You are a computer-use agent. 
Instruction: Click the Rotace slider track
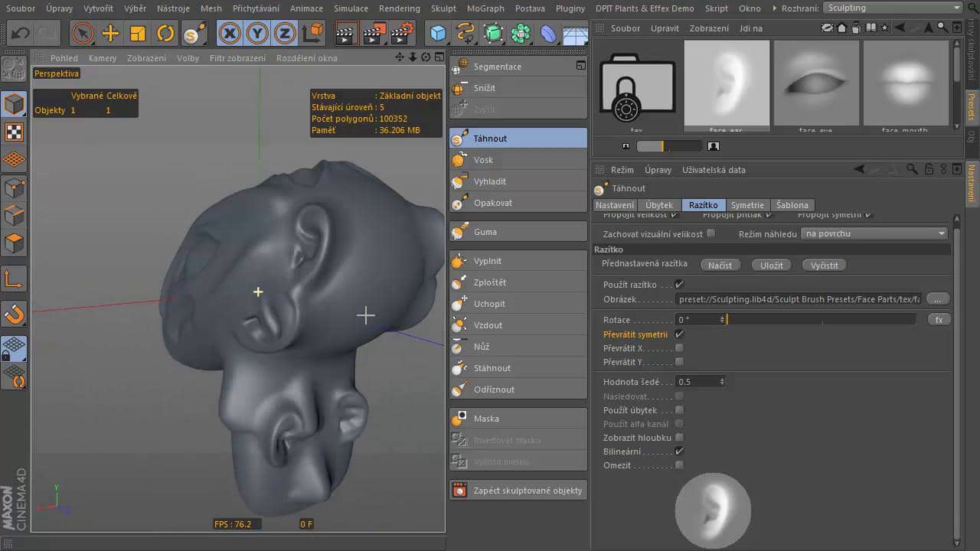[x=821, y=319]
